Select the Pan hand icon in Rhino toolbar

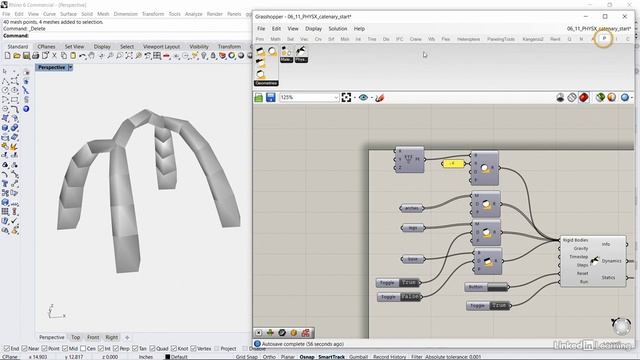(x=92, y=56)
